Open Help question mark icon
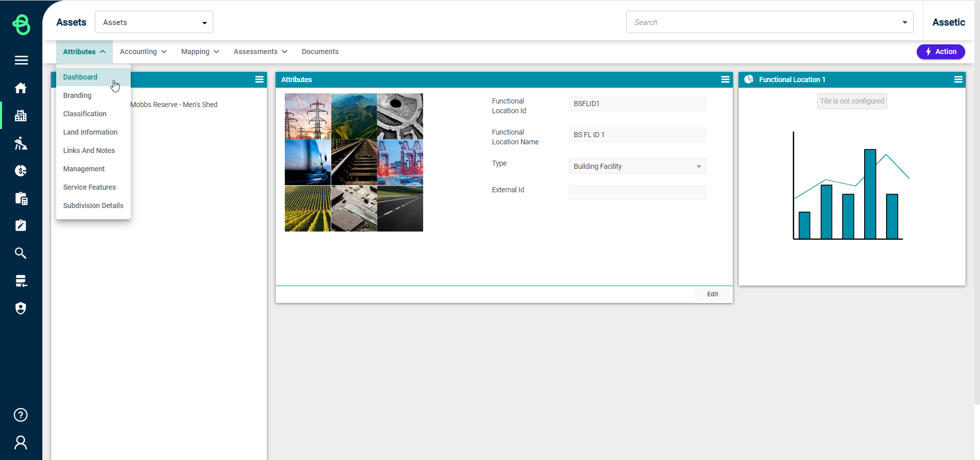The image size is (980, 460). [21, 415]
